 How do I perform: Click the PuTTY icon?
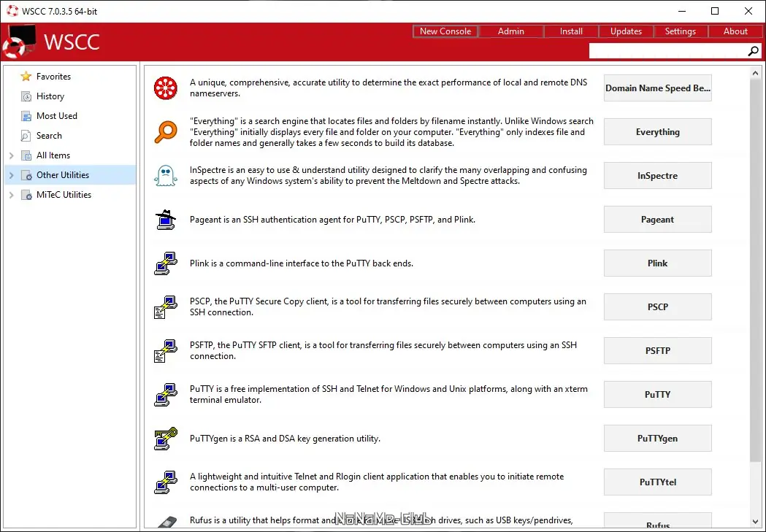click(x=166, y=394)
